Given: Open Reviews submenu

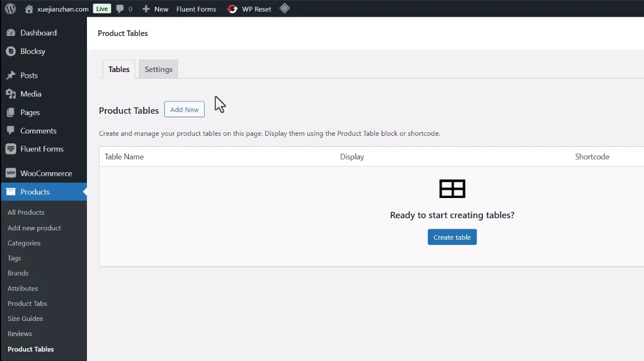Looking at the screenshot, I should pos(20,334).
